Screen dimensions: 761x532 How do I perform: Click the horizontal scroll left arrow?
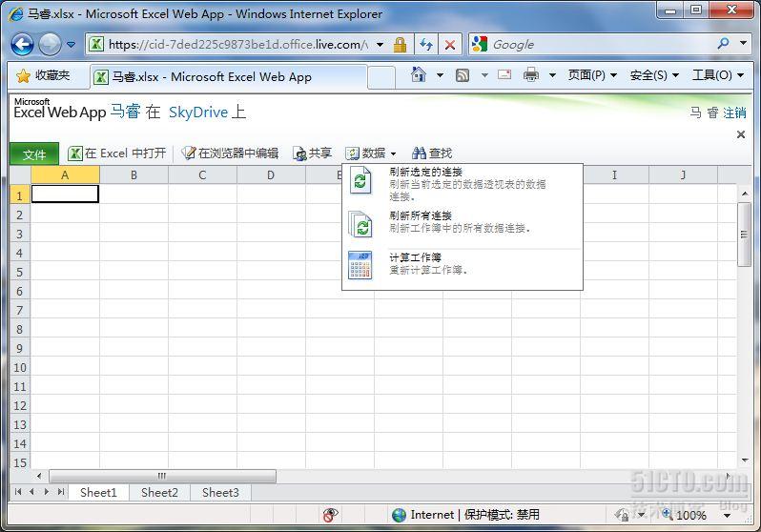coord(39,476)
